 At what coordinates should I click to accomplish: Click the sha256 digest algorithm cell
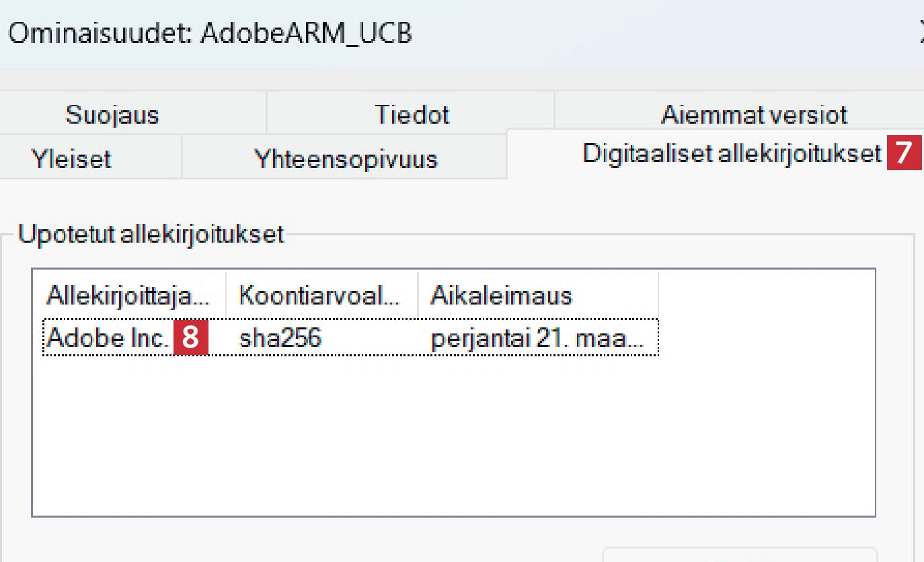(x=280, y=338)
